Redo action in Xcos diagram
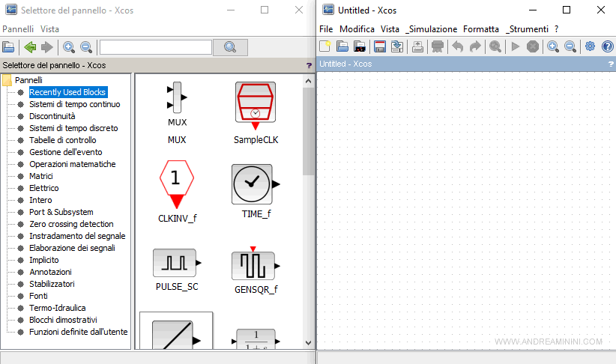 click(x=475, y=46)
